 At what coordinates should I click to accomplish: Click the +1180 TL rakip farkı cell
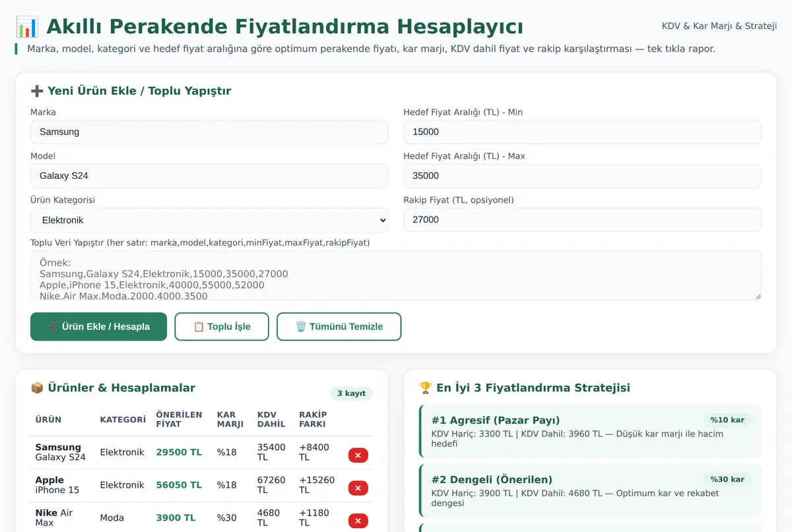click(314, 518)
